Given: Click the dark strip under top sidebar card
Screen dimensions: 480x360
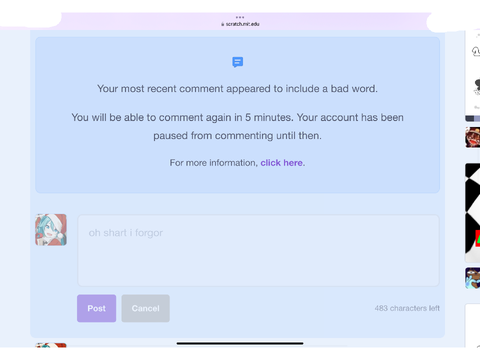Looking at the screenshot, I should [x=473, y=119].
